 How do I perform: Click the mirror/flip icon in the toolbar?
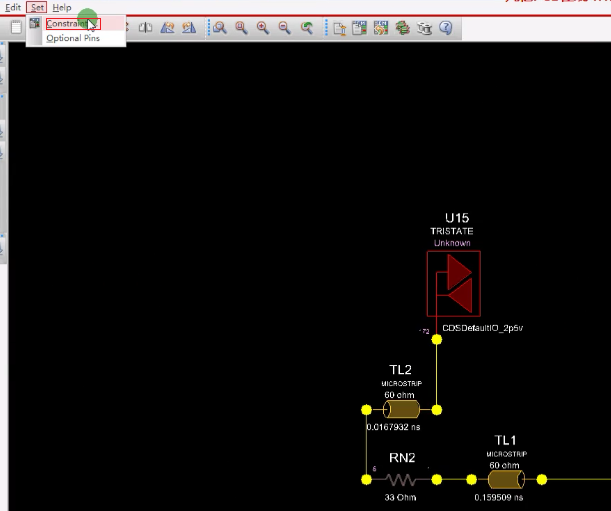[x=146, y=28]
